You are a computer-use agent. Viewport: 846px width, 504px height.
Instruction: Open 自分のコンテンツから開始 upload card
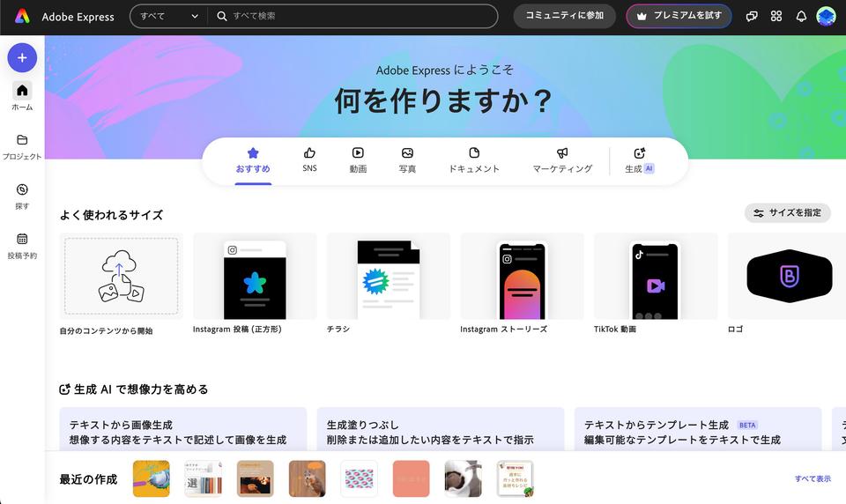[122, 284]
